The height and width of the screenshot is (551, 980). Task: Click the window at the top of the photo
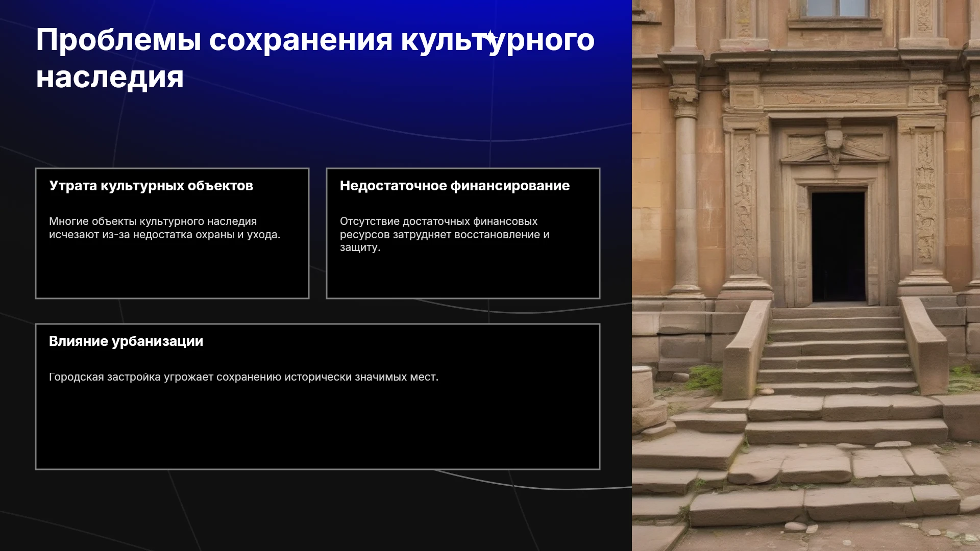837,8
